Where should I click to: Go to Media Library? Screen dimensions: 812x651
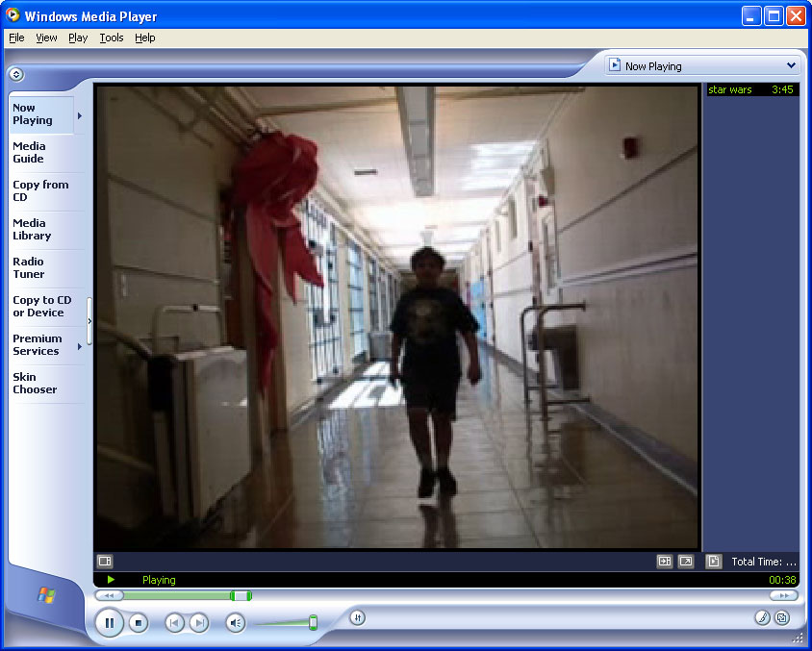coord(32,229)
